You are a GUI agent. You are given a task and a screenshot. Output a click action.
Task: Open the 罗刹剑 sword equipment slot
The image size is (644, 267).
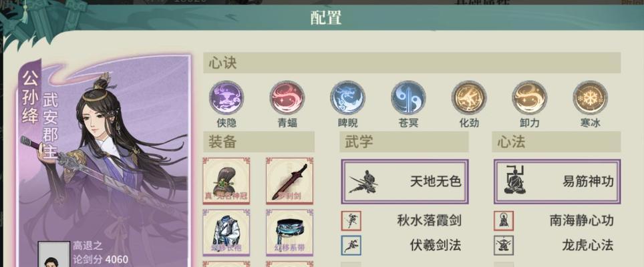tap(289, 180)
